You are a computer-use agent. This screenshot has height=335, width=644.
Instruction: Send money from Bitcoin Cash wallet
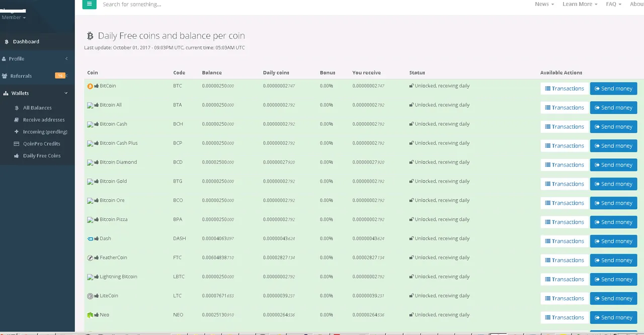tap(613, 127)
